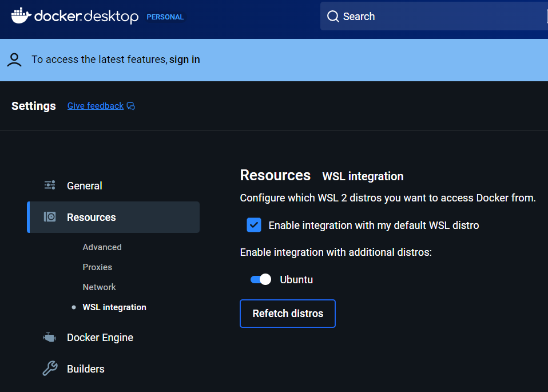This screenshot has width=548, height=392.
Task: Click the Builders wrench icon
Action: click(x=50, y=368)
